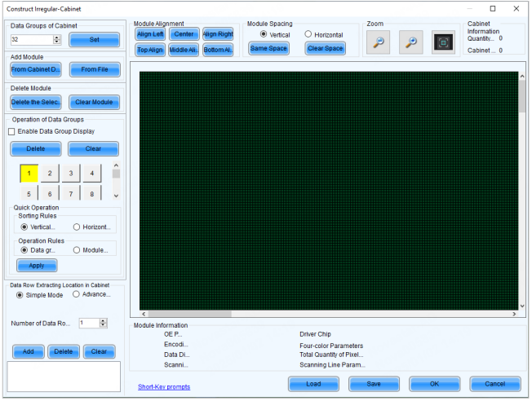The image size is (532, 401).
Task: Select Horizontal module spacing radio button
Action: 308,34
